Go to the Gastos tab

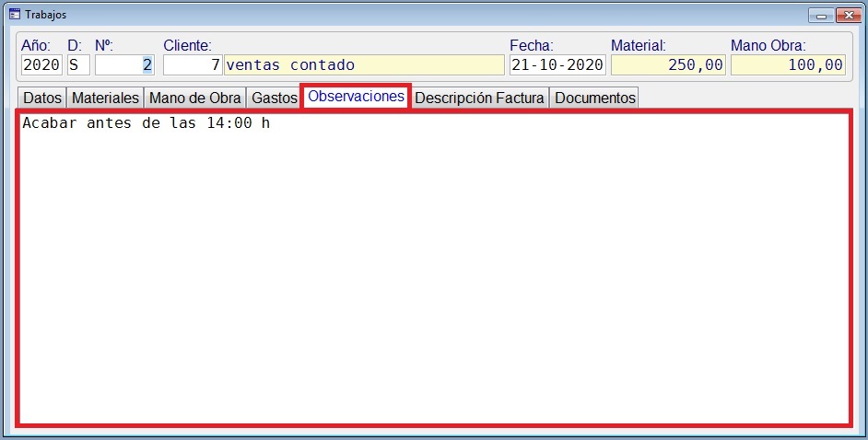click(274, 98)
